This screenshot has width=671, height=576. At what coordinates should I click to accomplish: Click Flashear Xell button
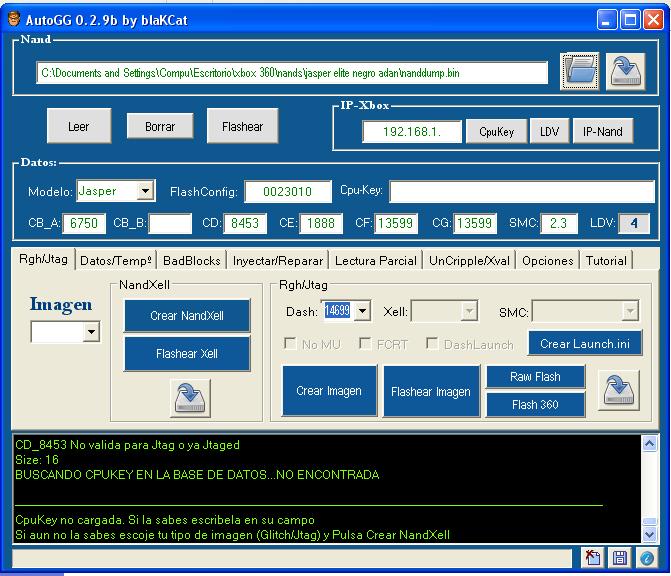(187, 353)
